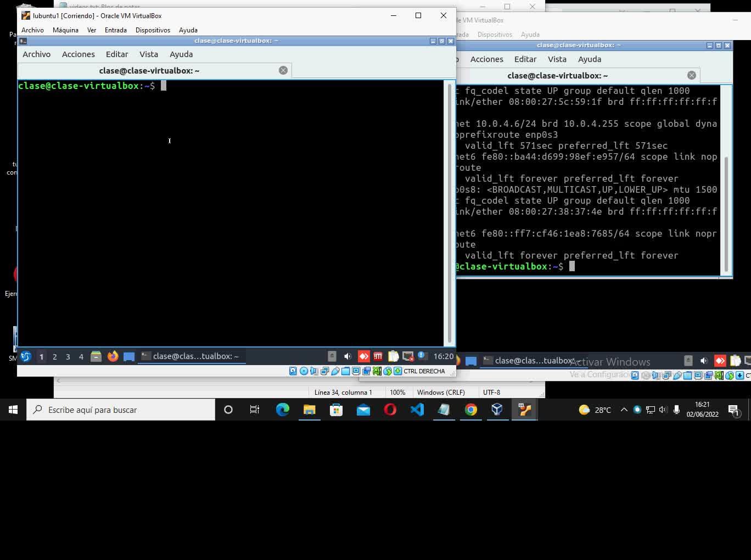Switch to workspace 2 in lubuntu1 panel

tap(55, 357)
